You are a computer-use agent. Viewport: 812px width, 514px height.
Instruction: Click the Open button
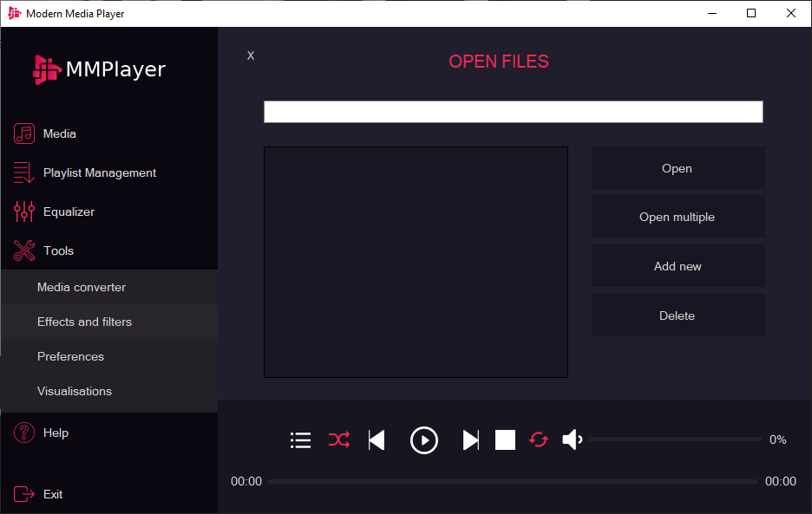pos(678,168)
